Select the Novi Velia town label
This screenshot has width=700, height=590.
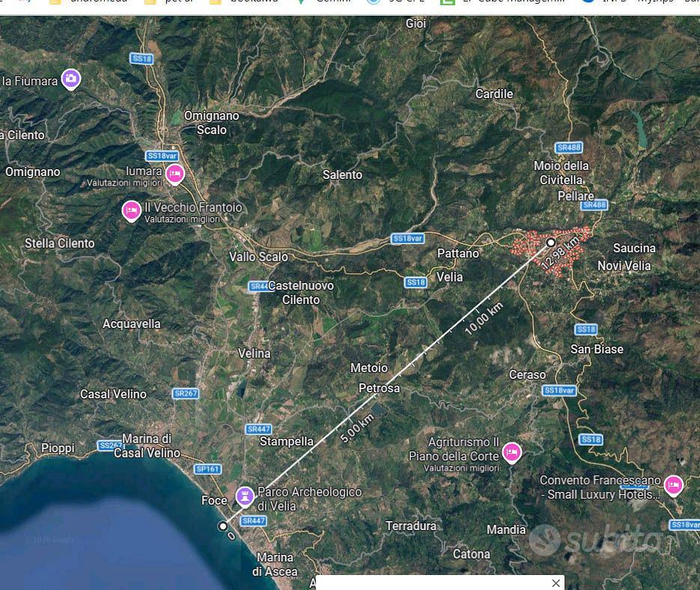pyautogui.click(x=624, y=266)
